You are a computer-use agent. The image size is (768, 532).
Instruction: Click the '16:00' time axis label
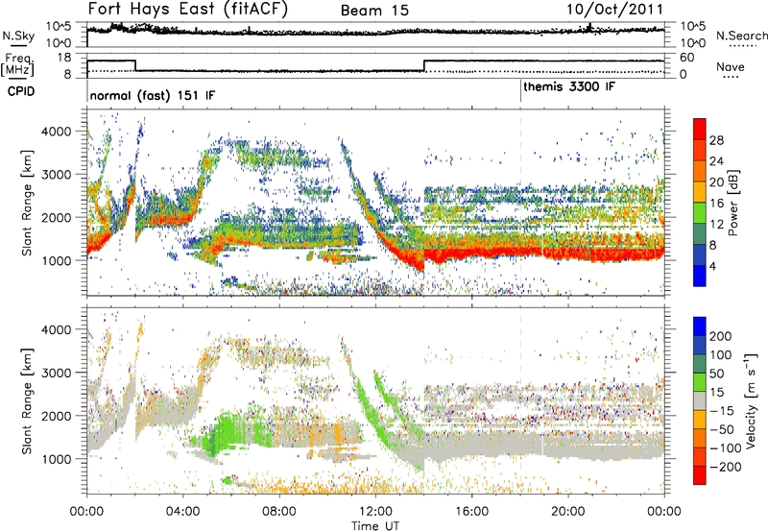click(471, 512)
